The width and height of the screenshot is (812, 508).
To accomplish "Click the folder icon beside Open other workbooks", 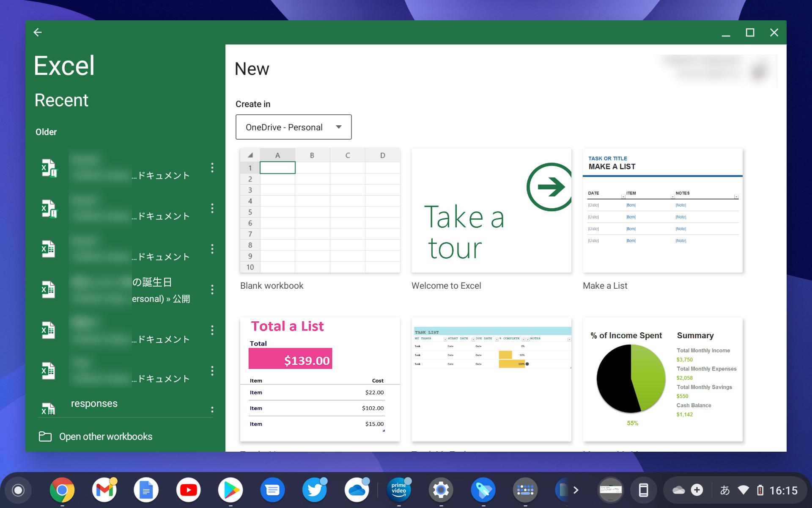I will point(45,436).
